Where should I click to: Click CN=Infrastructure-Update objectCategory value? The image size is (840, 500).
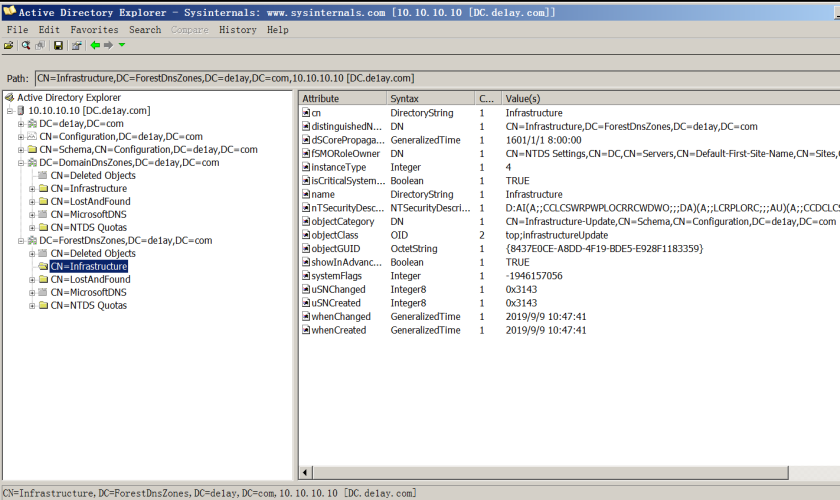(x=670, y=221)
